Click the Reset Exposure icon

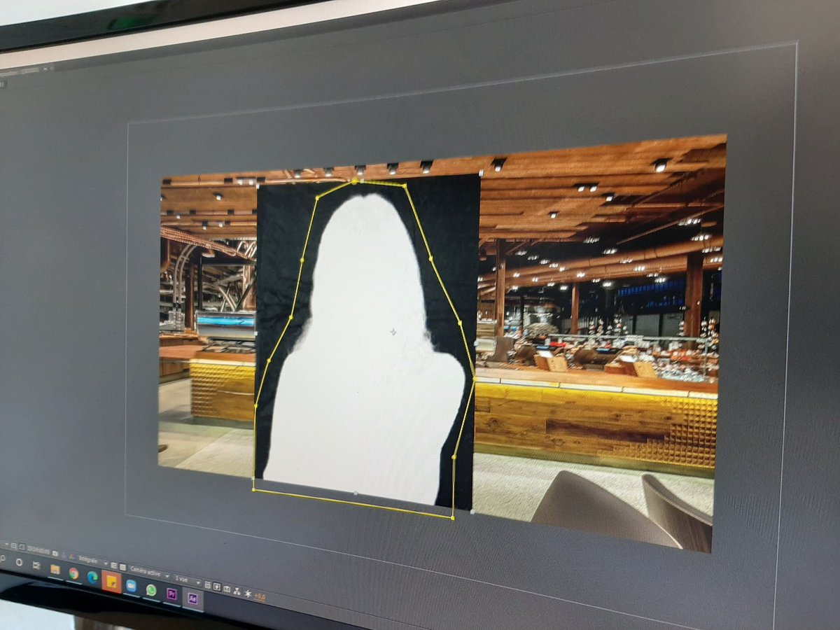pos(246,593)
